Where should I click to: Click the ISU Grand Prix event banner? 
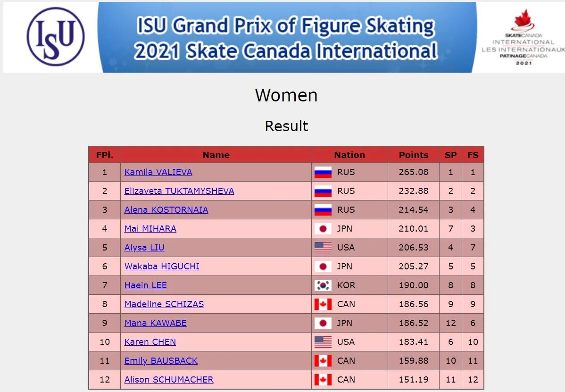pos(287,37)
